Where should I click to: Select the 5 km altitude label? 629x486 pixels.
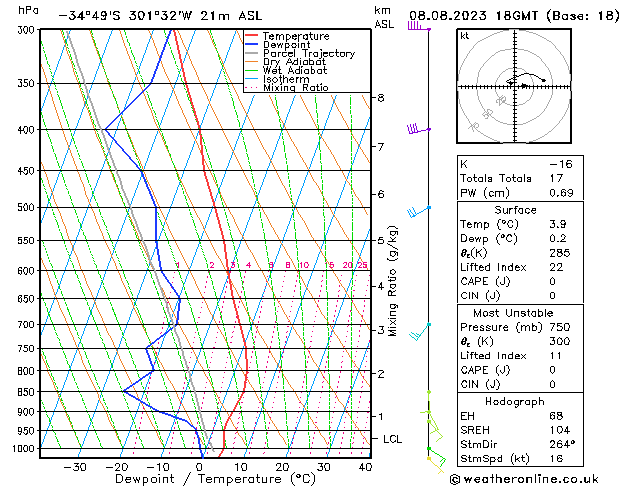pos(381,241)
